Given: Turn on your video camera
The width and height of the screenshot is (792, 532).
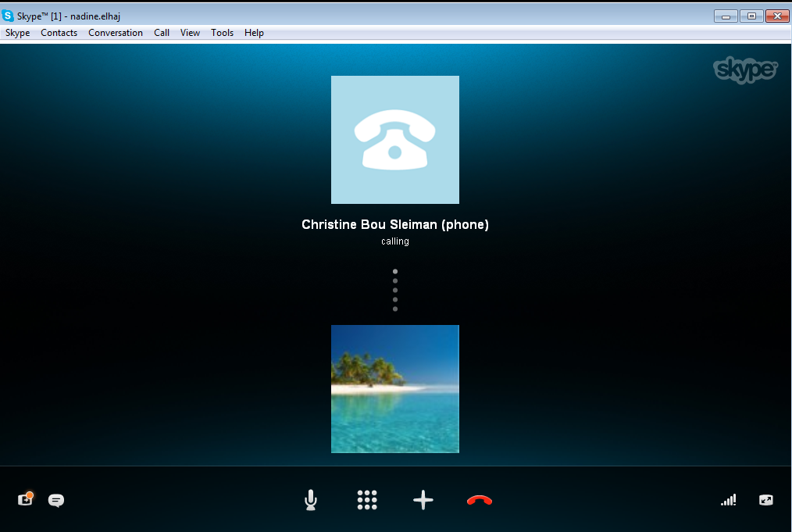Looking at the screenshot, I should point(24,500).
